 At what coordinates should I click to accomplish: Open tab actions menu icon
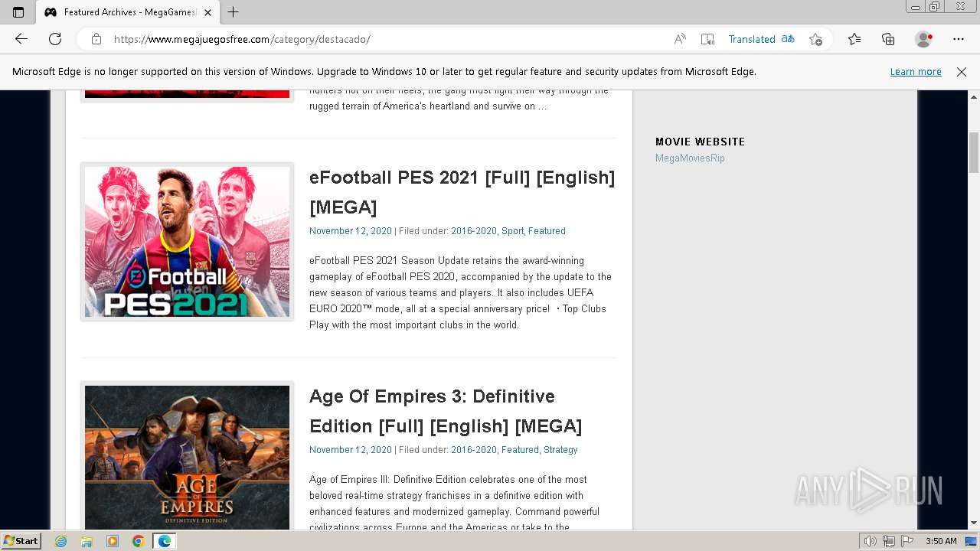tap(18, 12)
